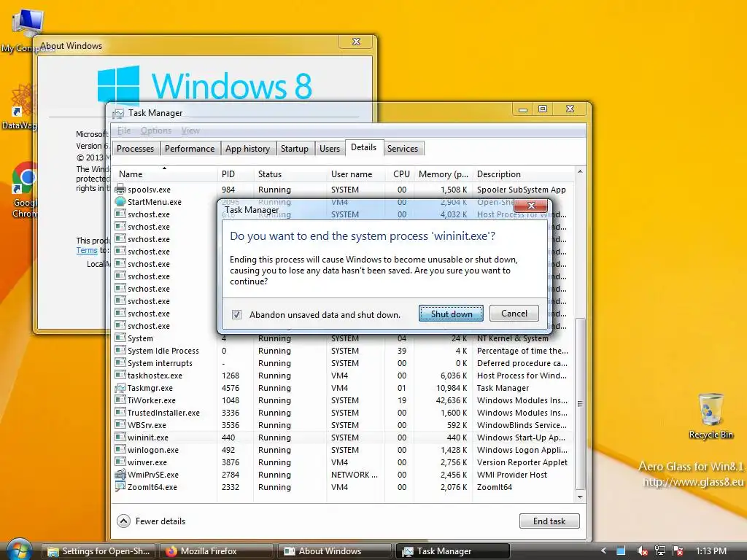Viewport: 747px width, 560px height.
Task: Cancel the end process dialog
Action: pyautogui.click(x=514, y=314)
